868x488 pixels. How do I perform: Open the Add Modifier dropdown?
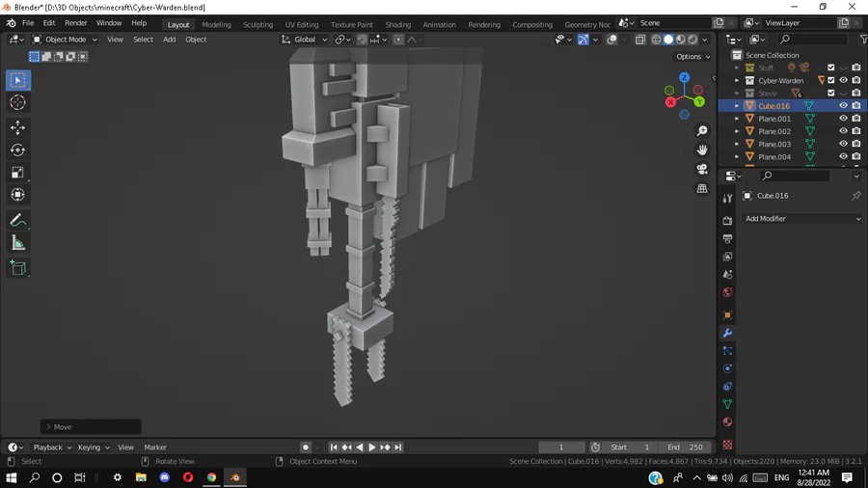tap(802, 219)
